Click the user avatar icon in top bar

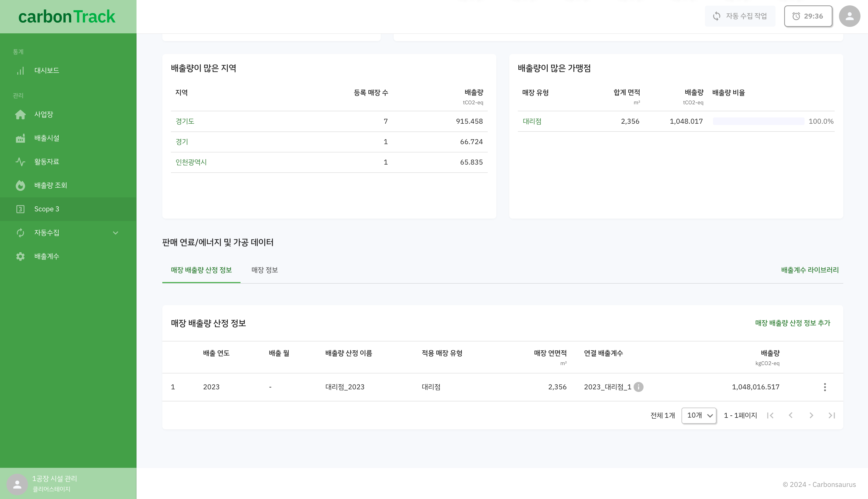pyautogui.click(x=849, y=16)
